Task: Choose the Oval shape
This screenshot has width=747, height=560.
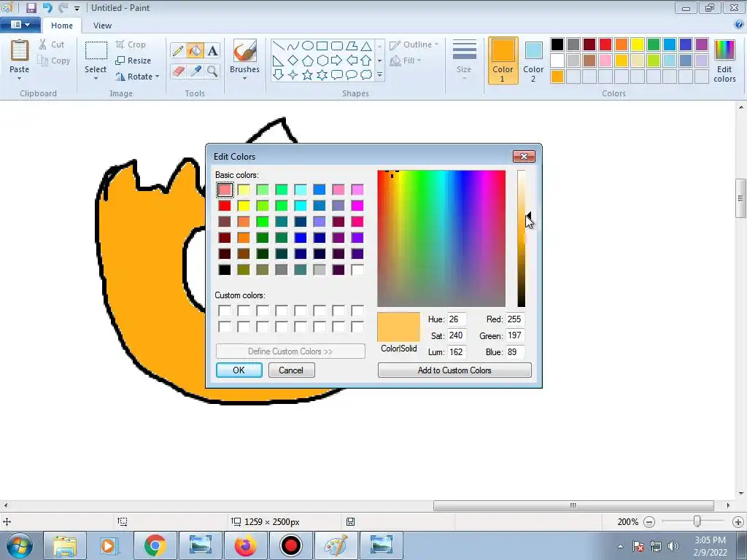Action: pos(308,46)
